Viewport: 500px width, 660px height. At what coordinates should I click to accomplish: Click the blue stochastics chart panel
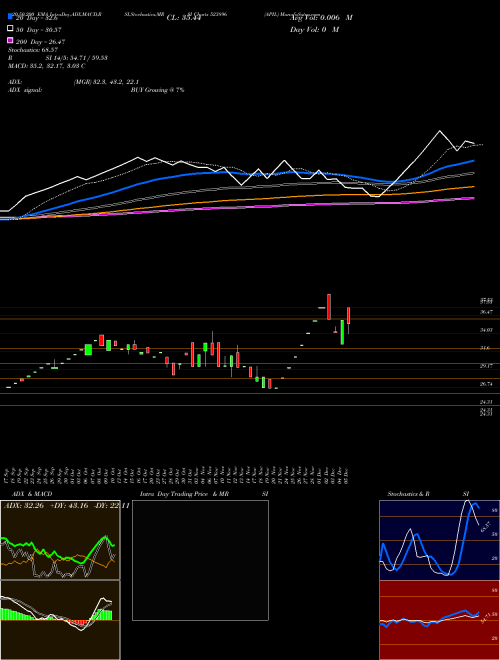439,540
